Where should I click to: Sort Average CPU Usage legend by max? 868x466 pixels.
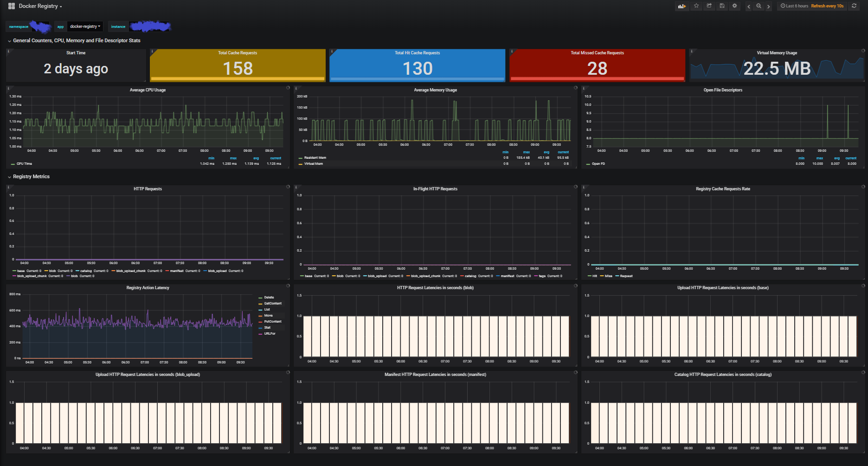233,158
